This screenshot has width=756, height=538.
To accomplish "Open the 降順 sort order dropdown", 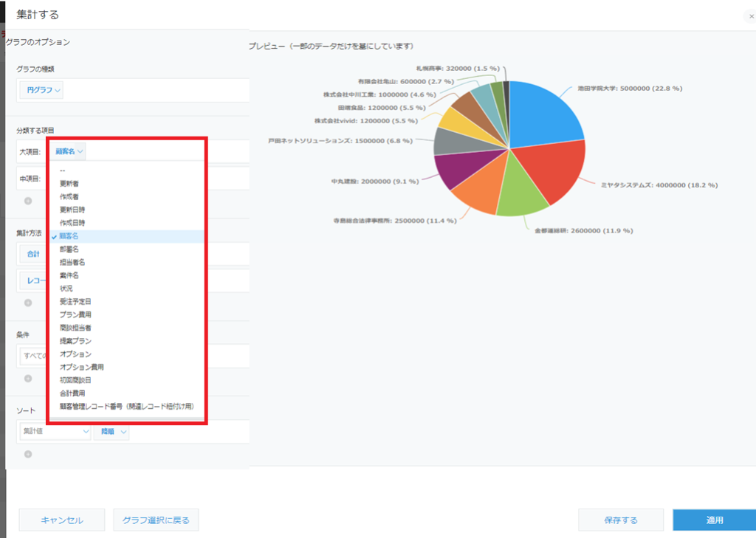I will click(x=111, y=432).
